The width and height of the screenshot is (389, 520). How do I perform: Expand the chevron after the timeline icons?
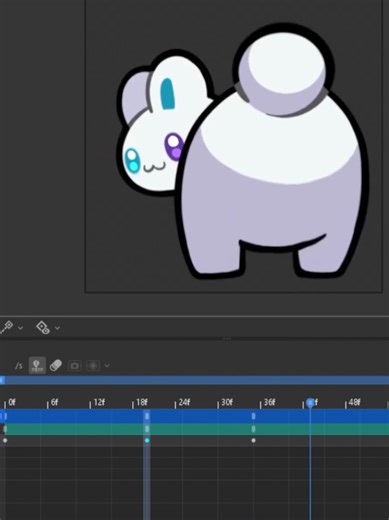(107, 366)
